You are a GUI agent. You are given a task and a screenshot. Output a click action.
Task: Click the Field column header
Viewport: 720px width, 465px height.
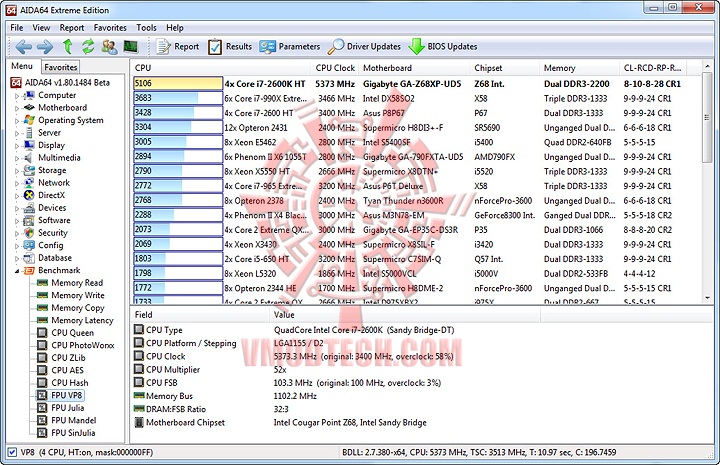point(200,315)
